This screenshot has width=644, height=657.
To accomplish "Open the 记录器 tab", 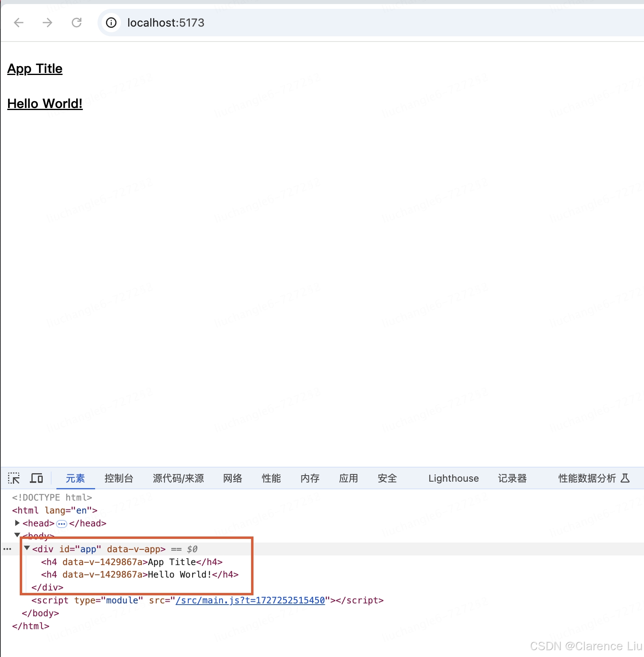I will pos(512,478).
